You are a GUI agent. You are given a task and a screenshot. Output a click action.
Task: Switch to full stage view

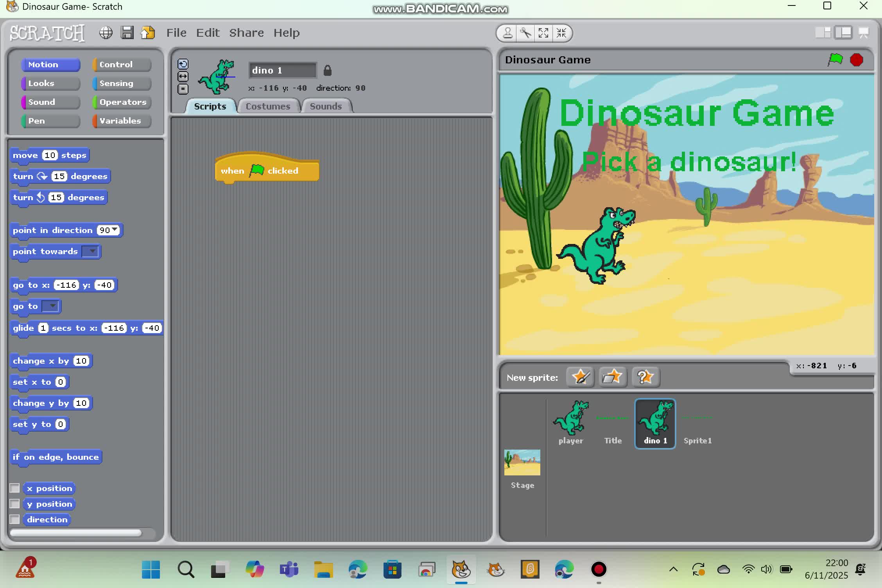pos(843,33)
